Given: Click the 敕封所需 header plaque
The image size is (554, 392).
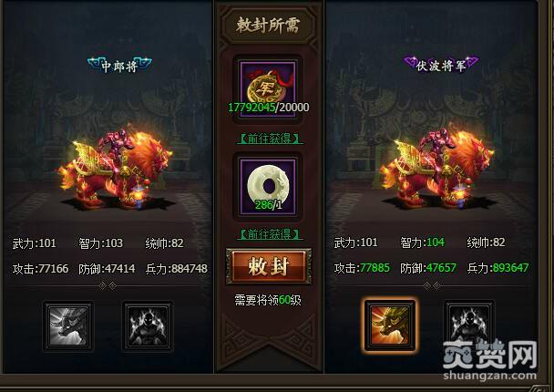Looking at the screenshot, I should pyautogui.click(x=268, y=26).
